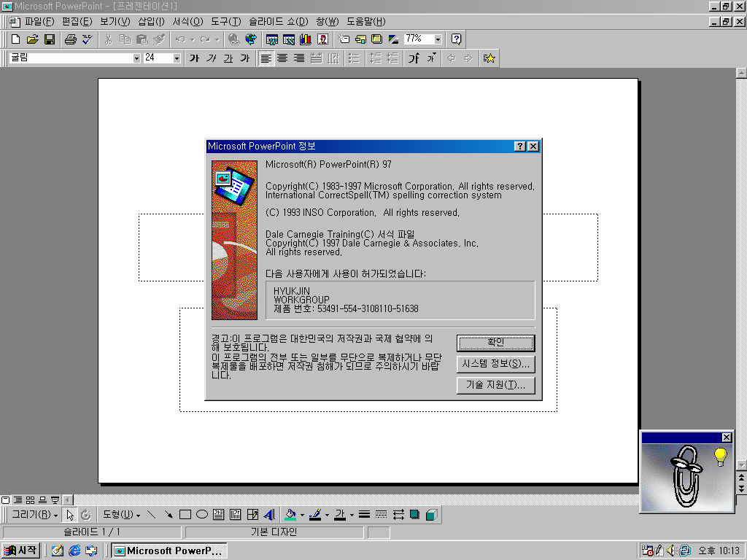The height and width of the screenshot is (560, 747).
Task: Toggle underline formatting button
Action: point(228,58)
